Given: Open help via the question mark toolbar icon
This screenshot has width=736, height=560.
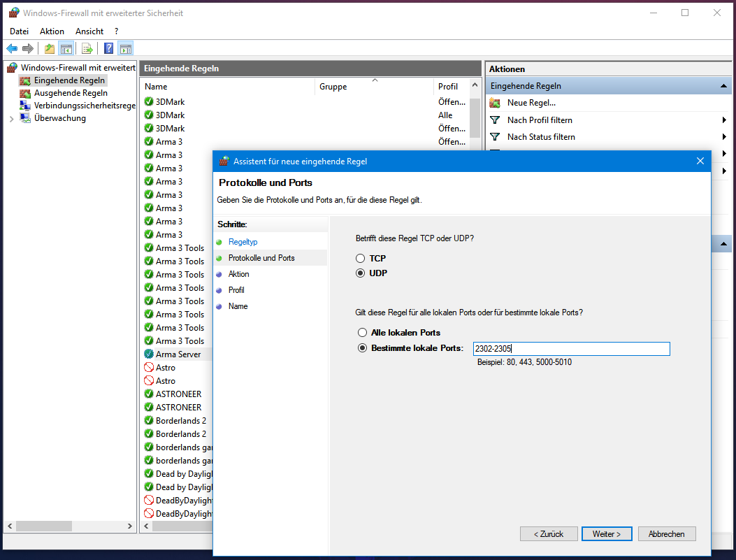Looking at the screenshot, I should tap(108, 48).
